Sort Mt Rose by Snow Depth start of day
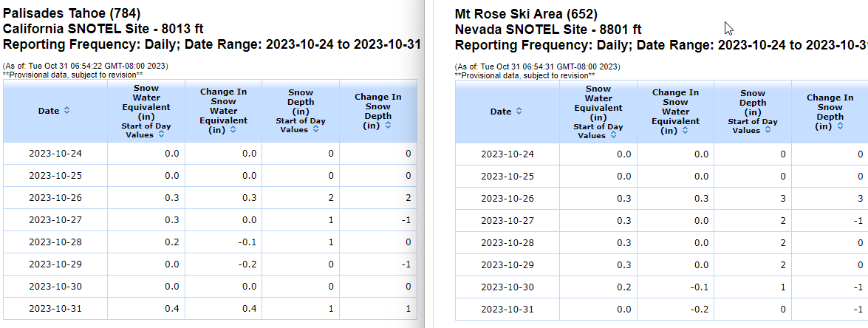868x328 pixels. (x=768, y=131)
